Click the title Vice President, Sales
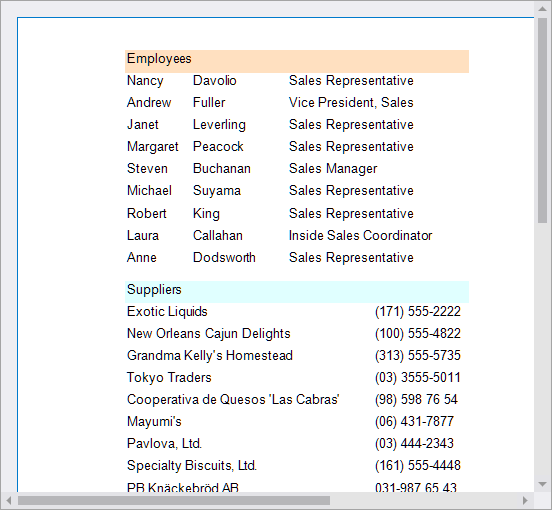Screen dimensions: 552x510 click(351, 103)
